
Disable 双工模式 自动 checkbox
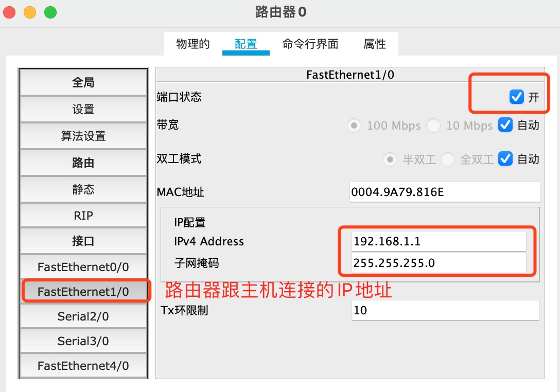pos(505,159)
